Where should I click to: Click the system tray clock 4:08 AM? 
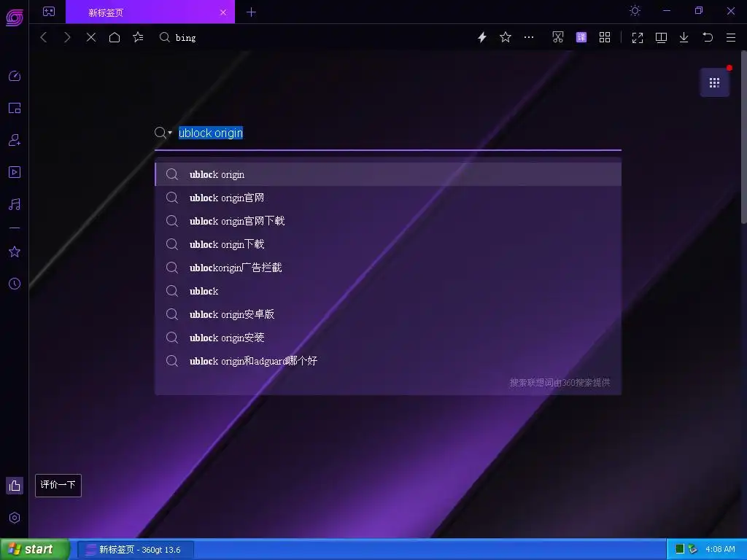click(x=720, y=550)
